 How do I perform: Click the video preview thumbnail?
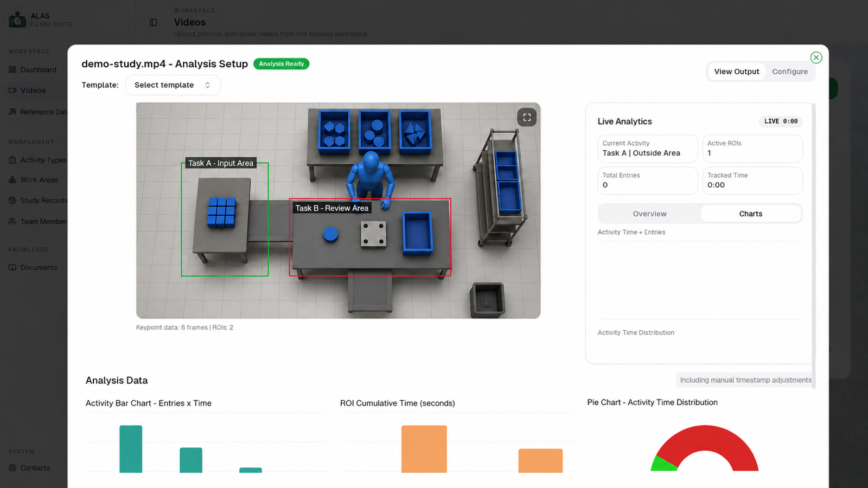tap(338, 210)
